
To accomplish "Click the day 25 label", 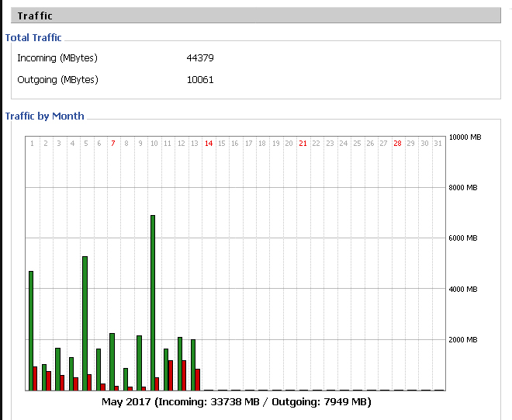I will (357, 144).
